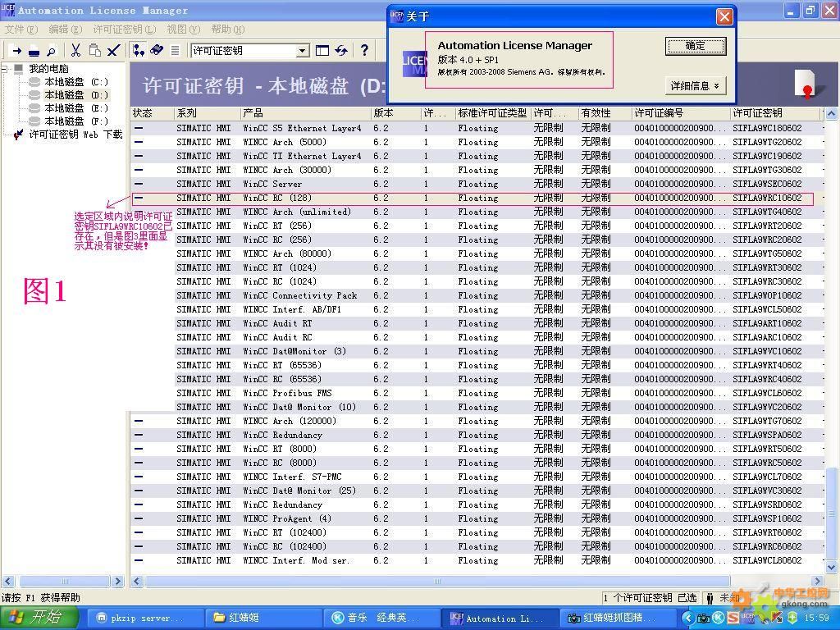
Task: Expand hidden tray icons chevron
Action: 687,619
